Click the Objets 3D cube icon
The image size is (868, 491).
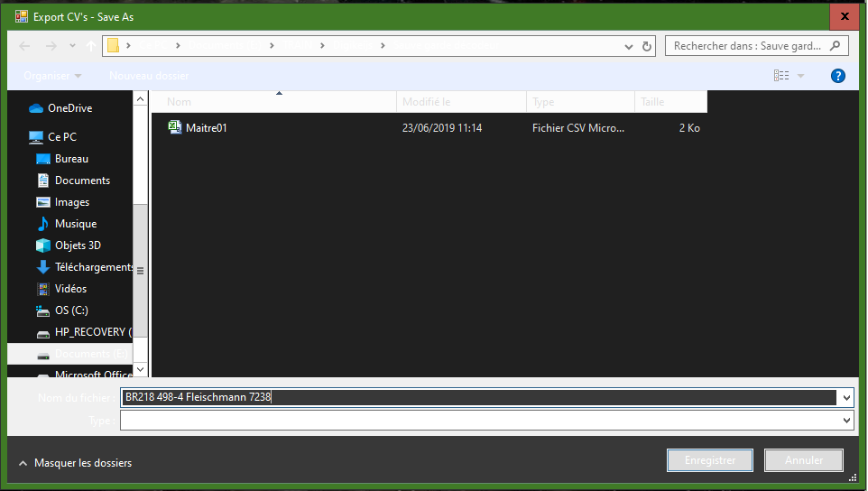pyautogui.click(x=43, y=245)
